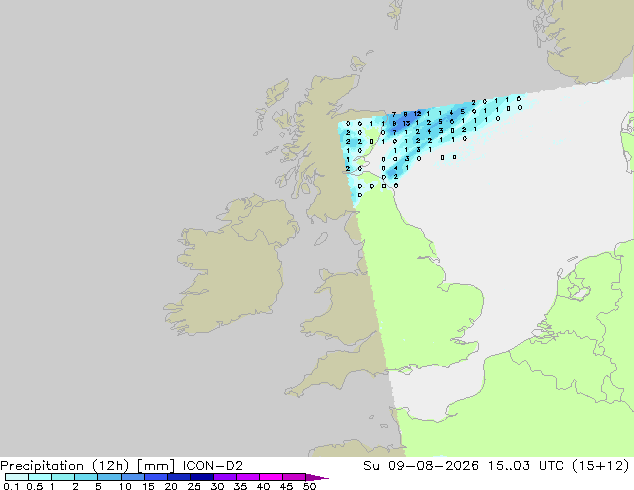
Task: Click the "35" legend scale label
Action: (240, 486)
